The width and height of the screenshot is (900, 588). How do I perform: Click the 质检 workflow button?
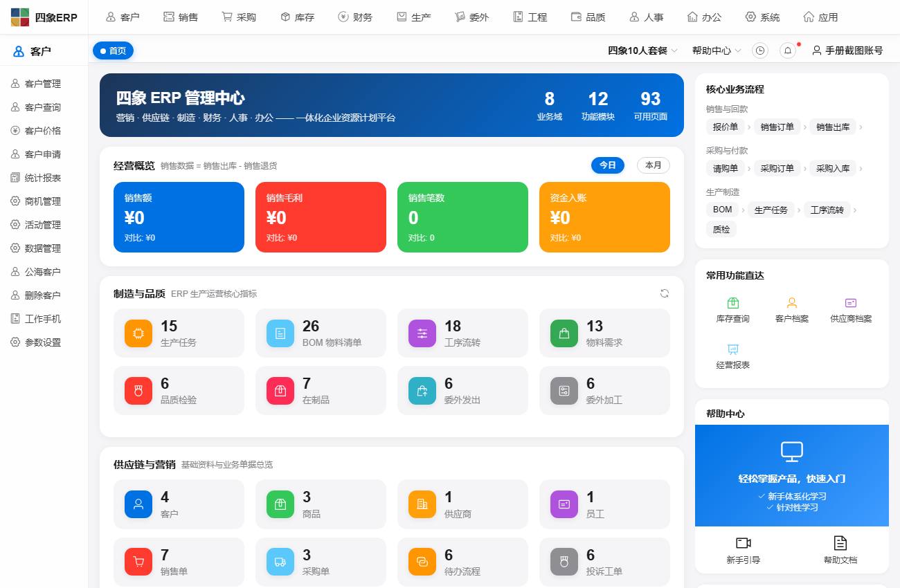[x=721, y=230]
